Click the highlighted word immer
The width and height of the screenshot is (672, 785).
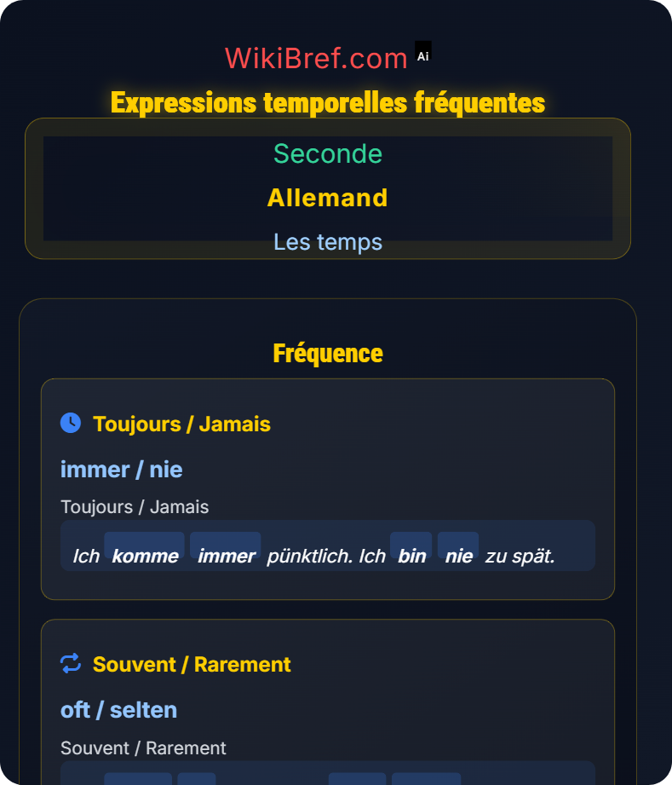click(x=226, y=555)
